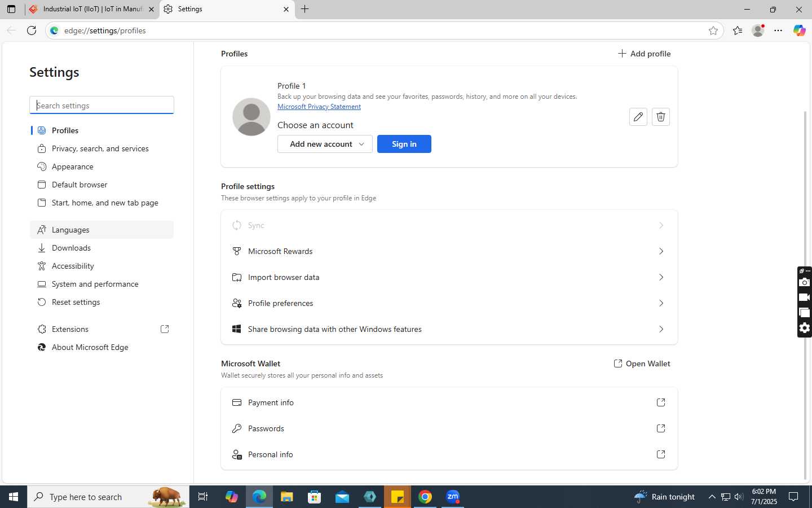The image size is (812, 508).
Task: Open Personal info external link icon
Action: [x=661, y=454]
